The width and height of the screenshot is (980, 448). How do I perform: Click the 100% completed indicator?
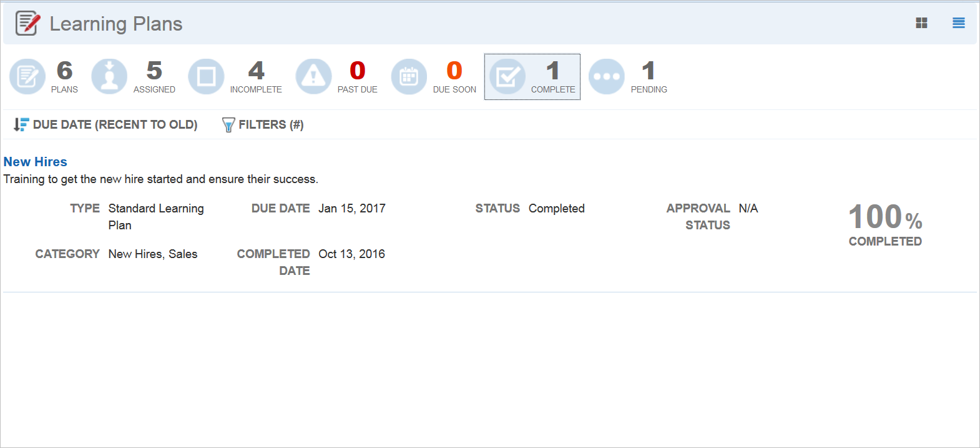885,225
